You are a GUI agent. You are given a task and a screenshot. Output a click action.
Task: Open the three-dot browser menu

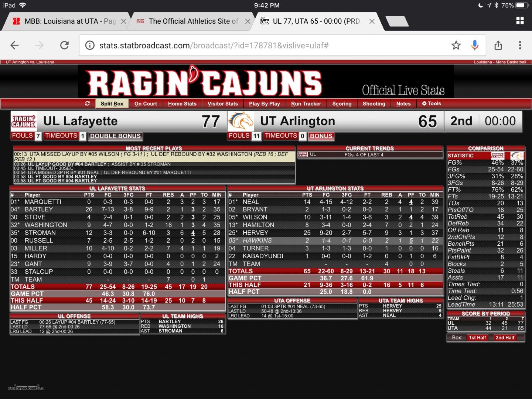(x=520, y=45)
